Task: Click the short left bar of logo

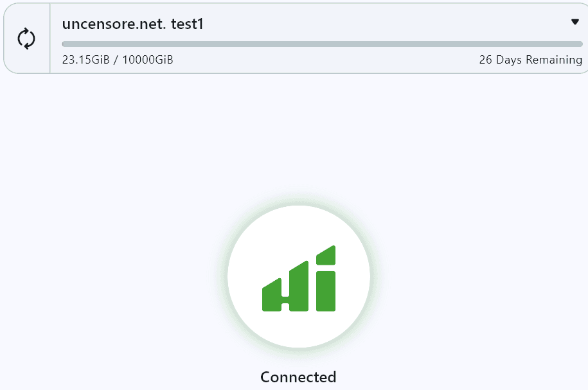Action: tap(271, 295)
